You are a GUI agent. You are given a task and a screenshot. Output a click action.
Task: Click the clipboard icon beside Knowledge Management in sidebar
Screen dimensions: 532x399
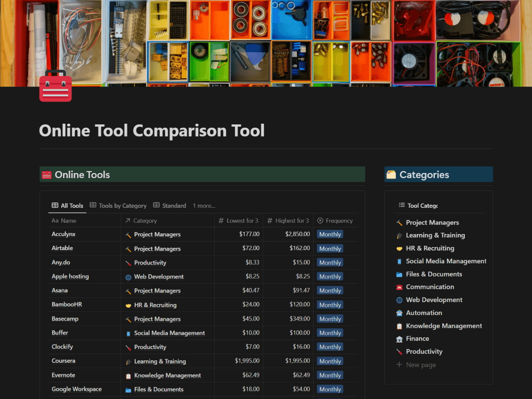[399, 326]
